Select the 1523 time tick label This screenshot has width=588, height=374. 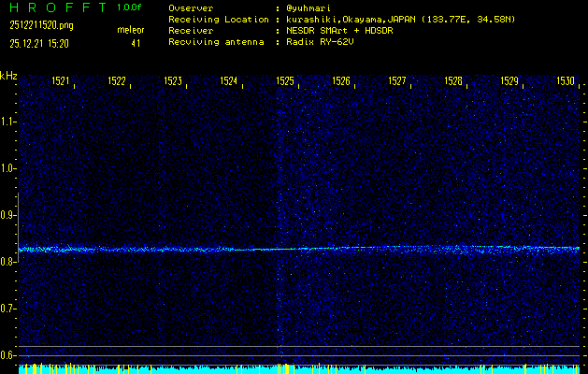[173, 82]
